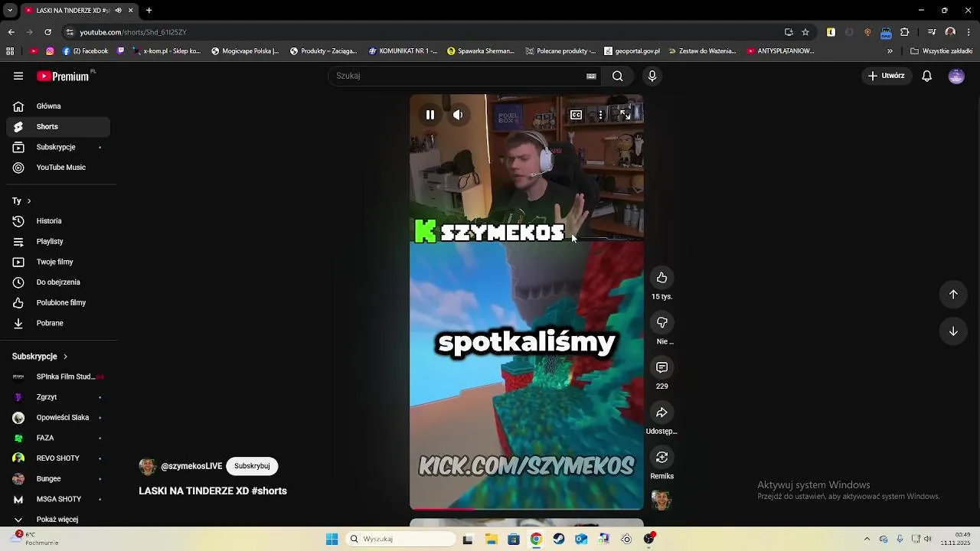Open the Windows Start menu

click(x=332, y=539)
